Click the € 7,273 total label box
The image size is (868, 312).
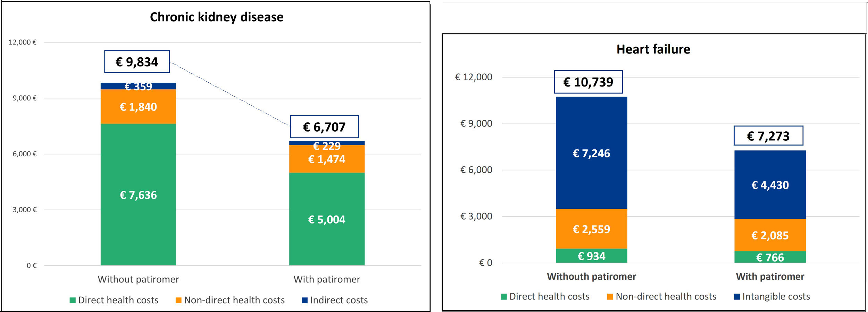768,136
